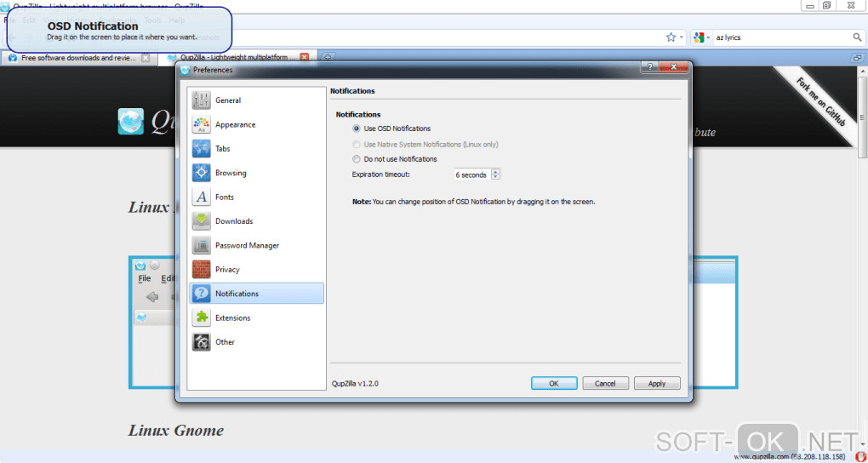Screen dimensions: 868x463
Task: Open the Appearance preferences section
Action: tap(256, 124)
